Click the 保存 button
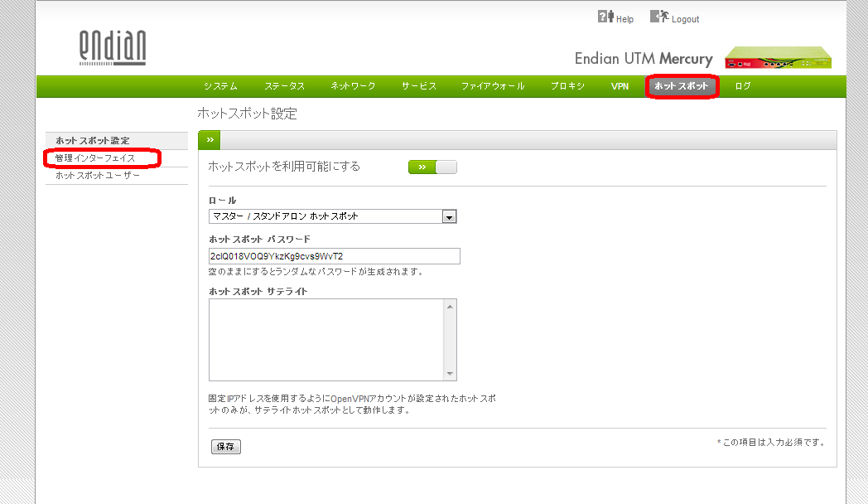Screen dimensions: 868x504 click(226, 447)
